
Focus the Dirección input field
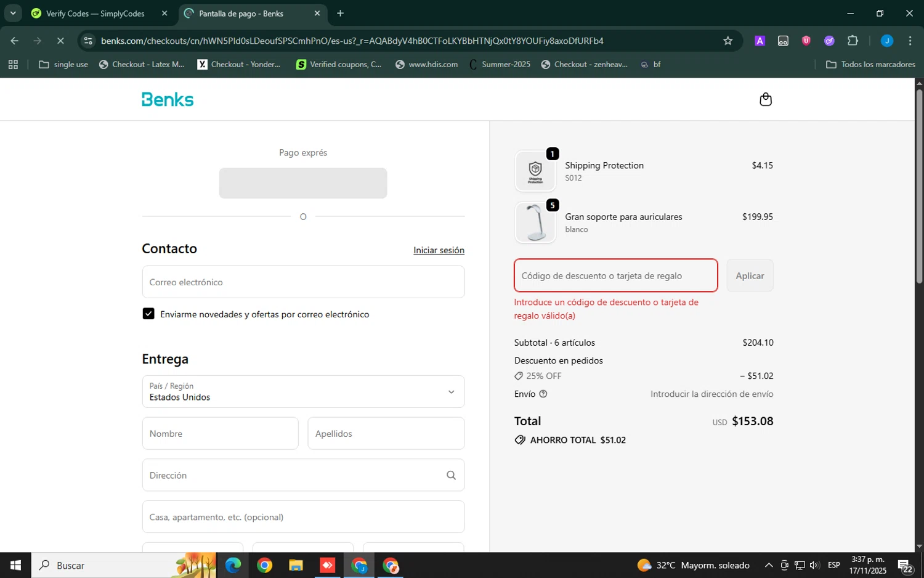click(303, 475)
